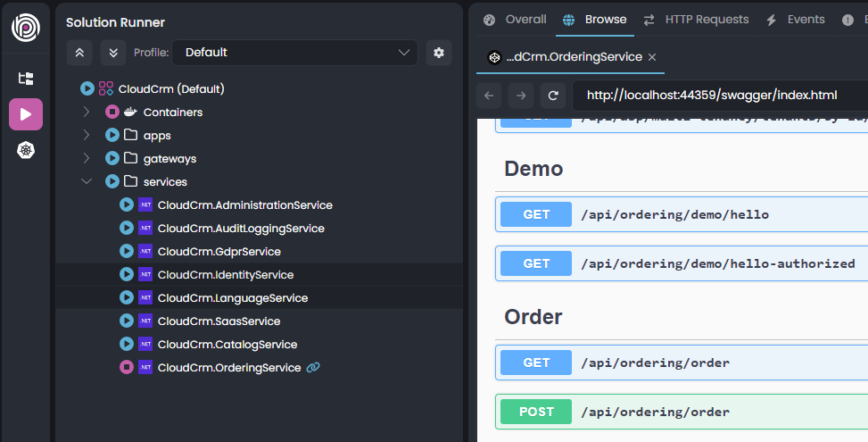Reload the Swagger page in browser
The height and width of the screenshot is (442, 868).
pyautogui.click(x=553, y=96)
